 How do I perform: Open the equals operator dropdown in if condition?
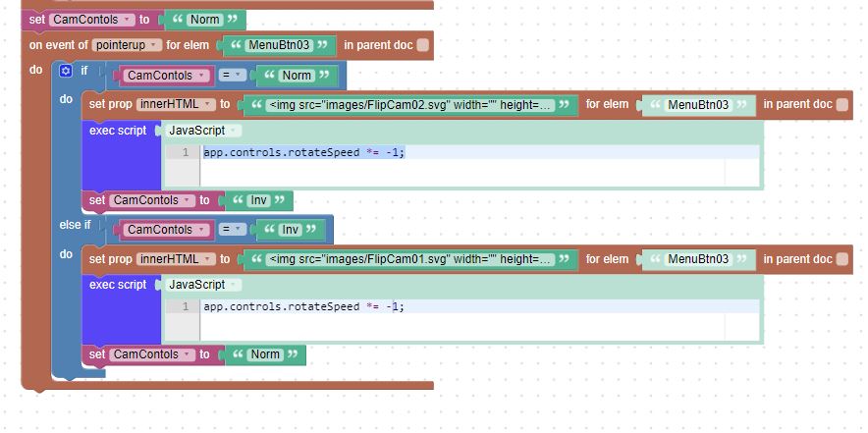click(x=232, y=75)
